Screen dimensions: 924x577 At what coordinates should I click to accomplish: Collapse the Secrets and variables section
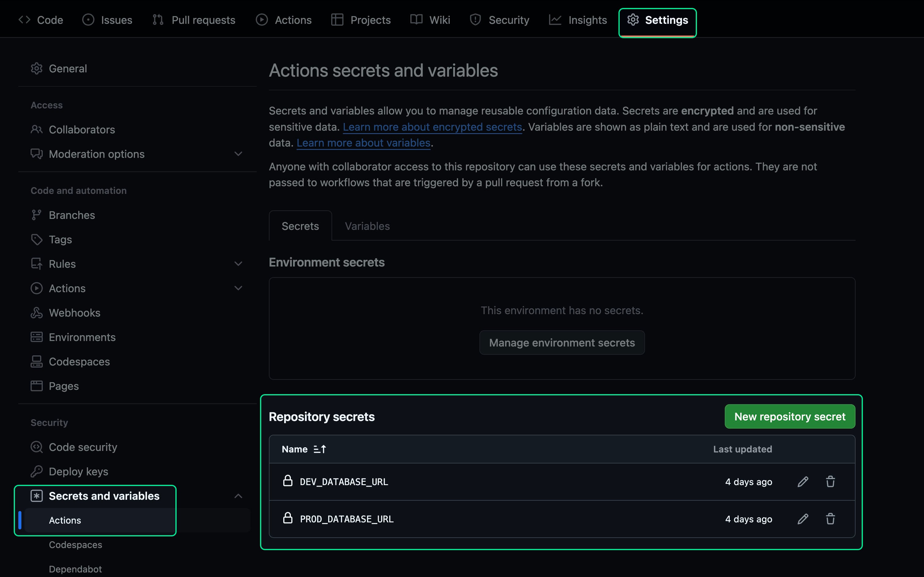pyautogui.click(x=238, y=496)
